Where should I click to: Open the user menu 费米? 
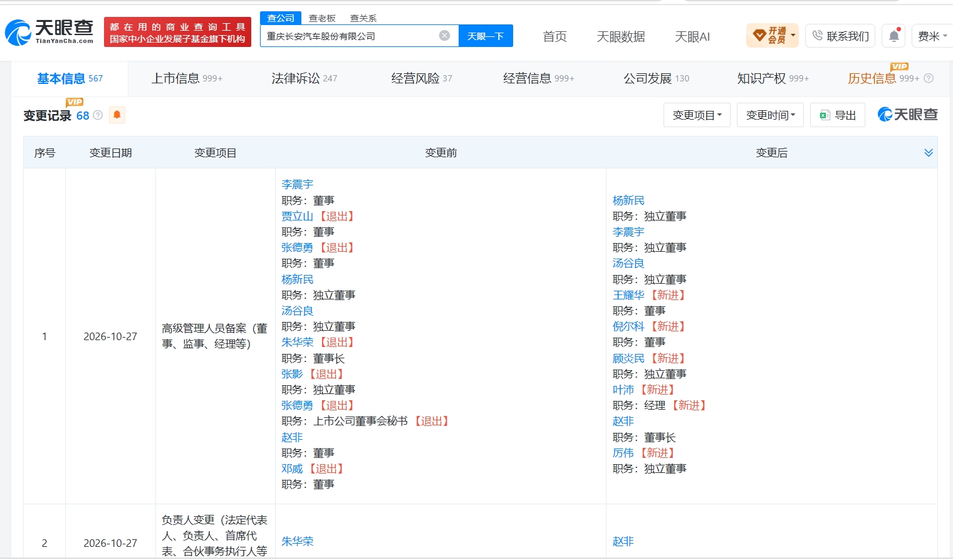click(x=932, y=36)
